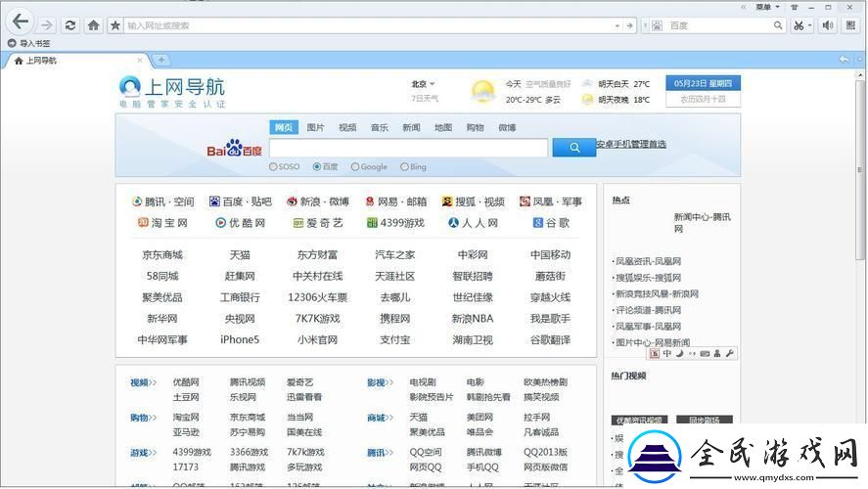Open the 谷歌翻译 link
Screen dimensions: 868x489
[x=550, y=339]
